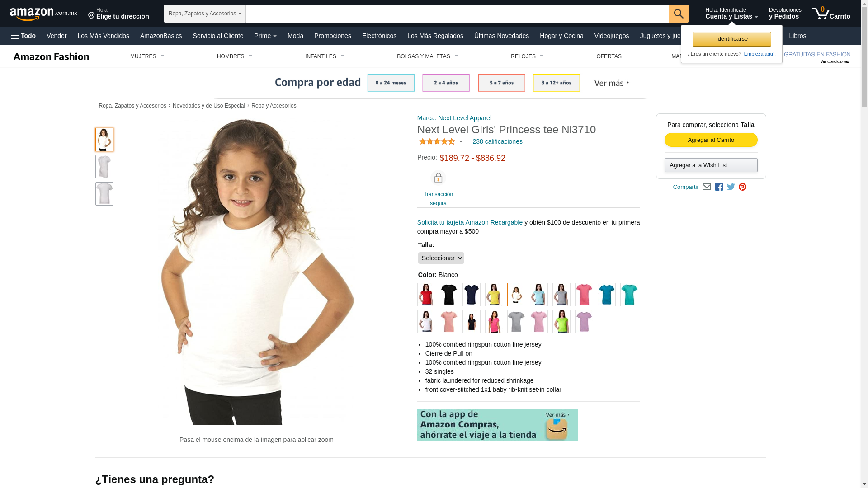
Task: Share product on Pinterest icon
Action: [x=742, y=187]
